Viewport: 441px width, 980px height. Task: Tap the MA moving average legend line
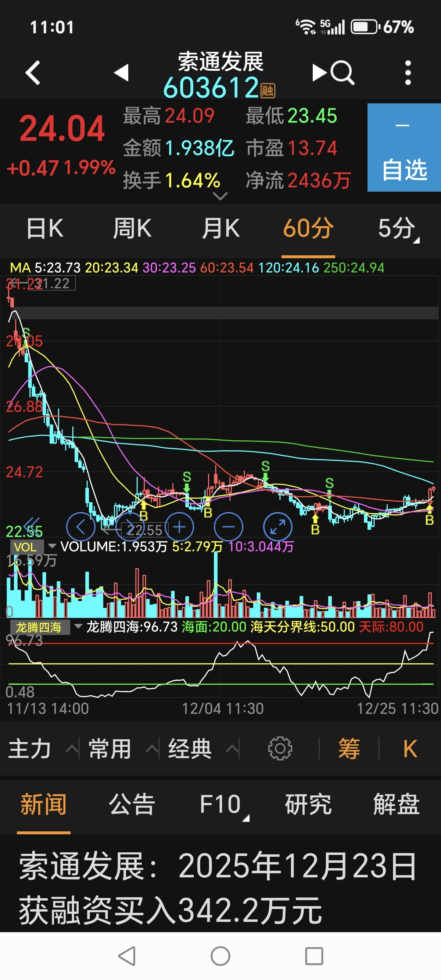197,267
